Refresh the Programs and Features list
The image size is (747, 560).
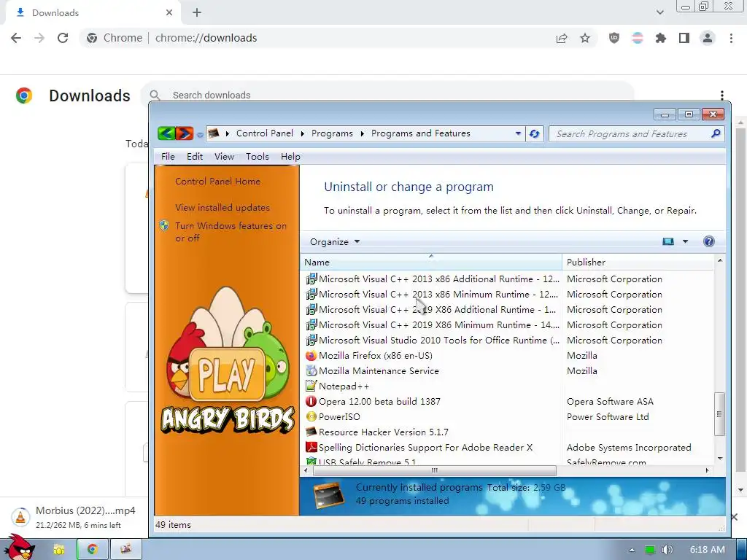[x=534, y=134]
